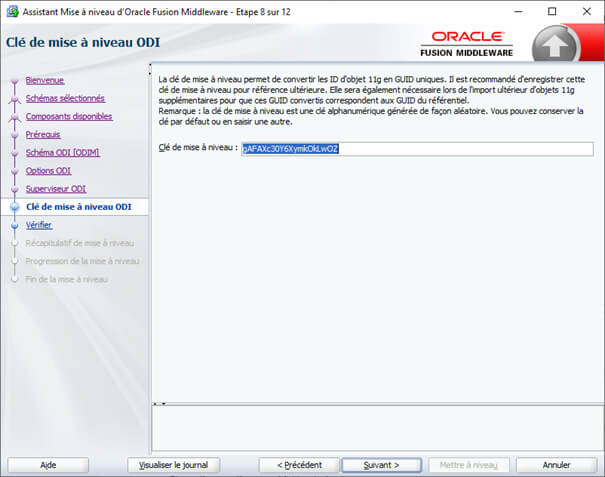The height and width of the screenshot is (477, 605).
Task: Click the Clé de mise à niveau label
Action: pyautogui.click(x=198, y=147)
